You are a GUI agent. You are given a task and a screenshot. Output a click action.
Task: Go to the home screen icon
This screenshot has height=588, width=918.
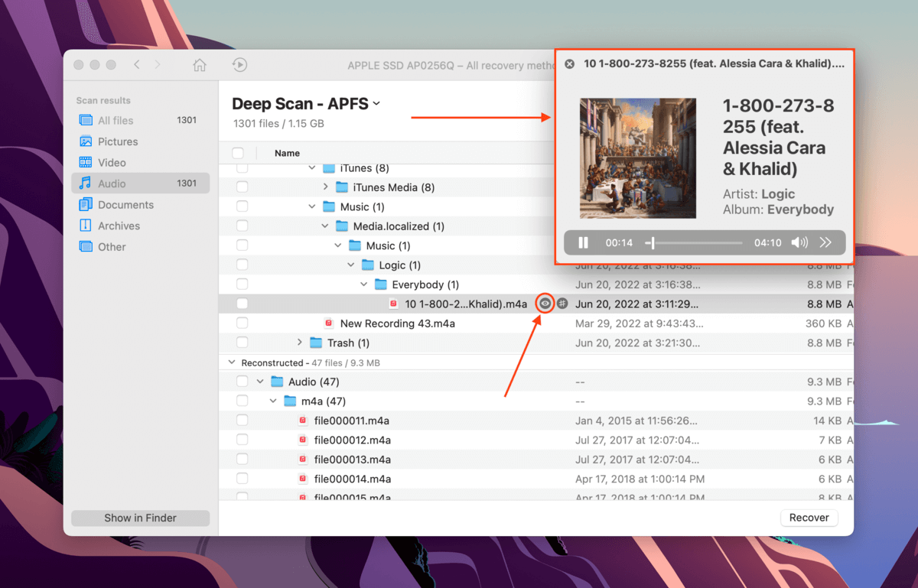pos(199,65)
